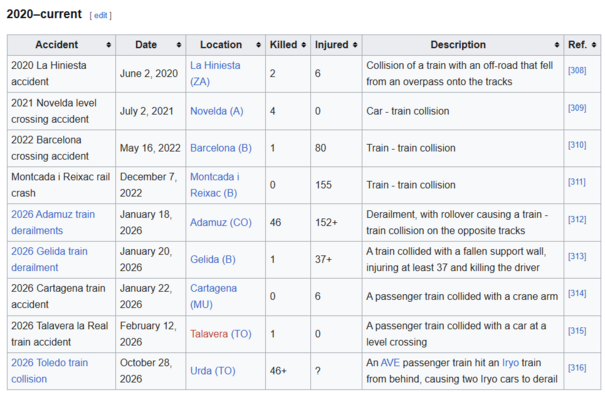Select the '2026 Cartagena train accident' cell
Viewport: 605px width, 400px height.
[61, 297]
